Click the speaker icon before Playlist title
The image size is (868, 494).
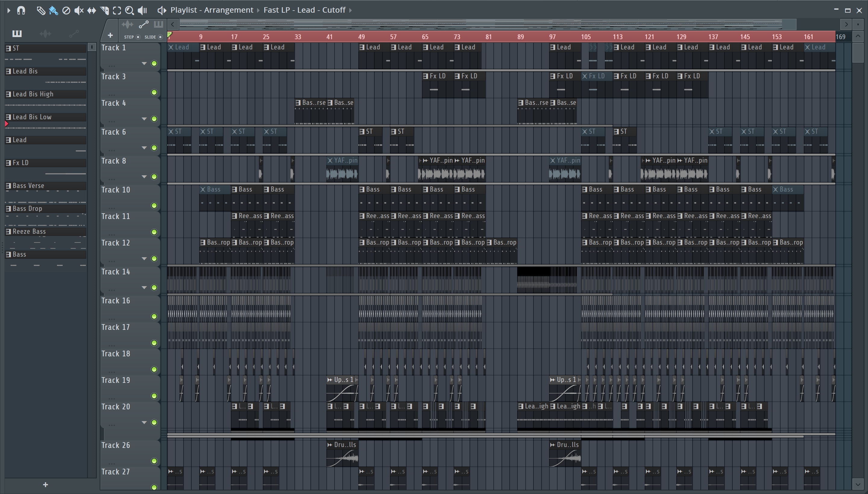click(162, 11)
